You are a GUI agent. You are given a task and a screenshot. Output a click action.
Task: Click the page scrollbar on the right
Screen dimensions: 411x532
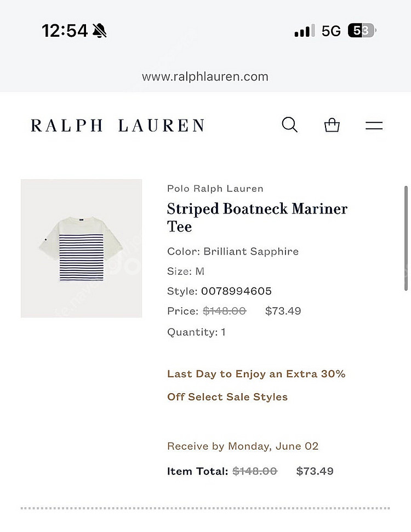click(x=406, y=238)
